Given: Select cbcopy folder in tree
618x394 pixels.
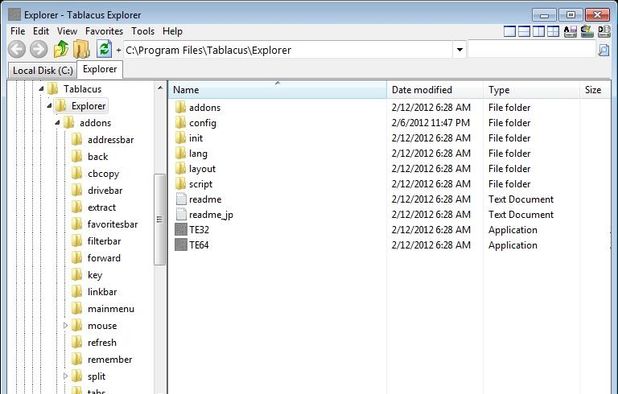Looking at the screenshot, I should (103, 174).
